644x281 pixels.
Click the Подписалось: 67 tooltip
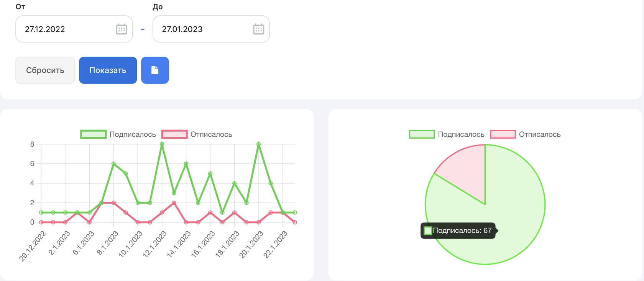tap(458, 230)
